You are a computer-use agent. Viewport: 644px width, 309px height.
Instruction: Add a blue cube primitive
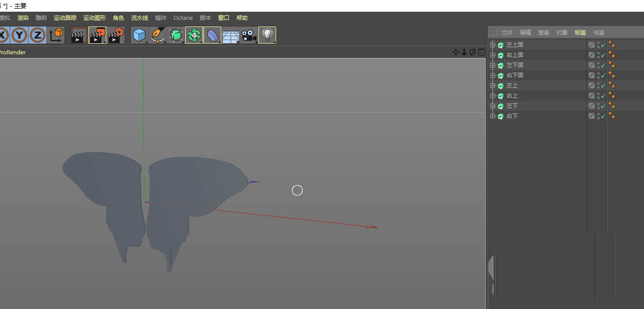(x=139, y=35)
